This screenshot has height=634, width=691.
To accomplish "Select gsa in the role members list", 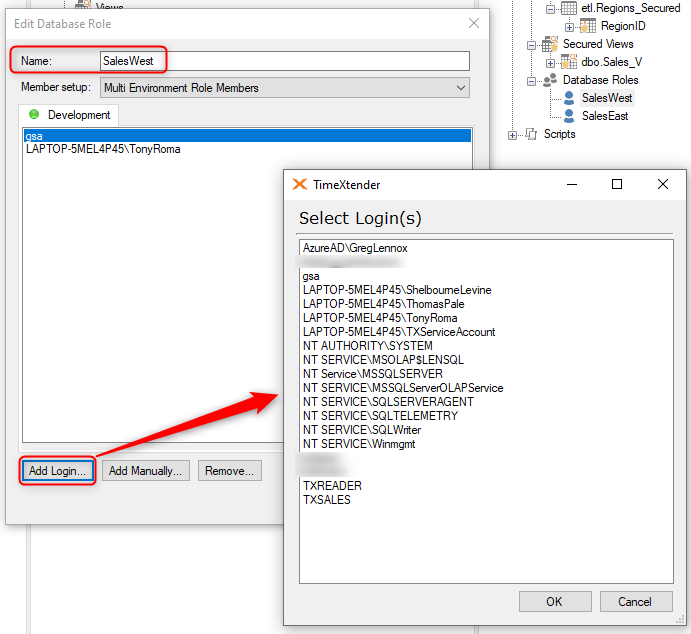I will pyautogui.click(x=247, y=136).
